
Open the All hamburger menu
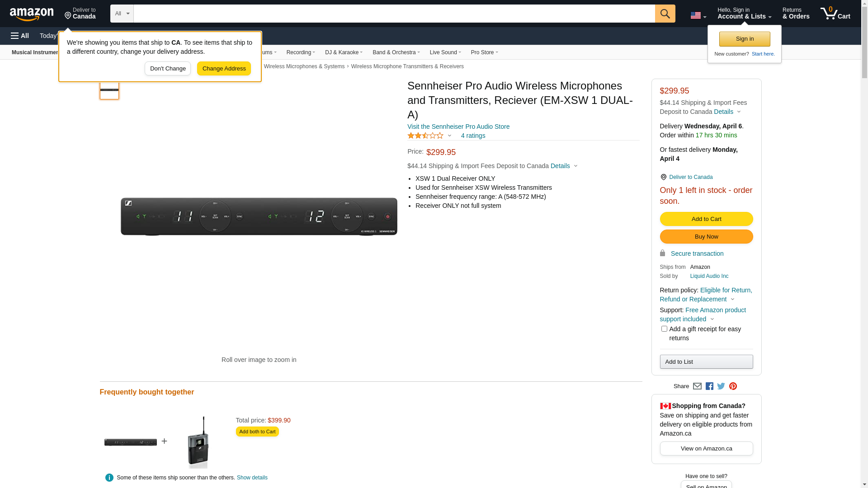pyautogui.click(x=20, y=36)
